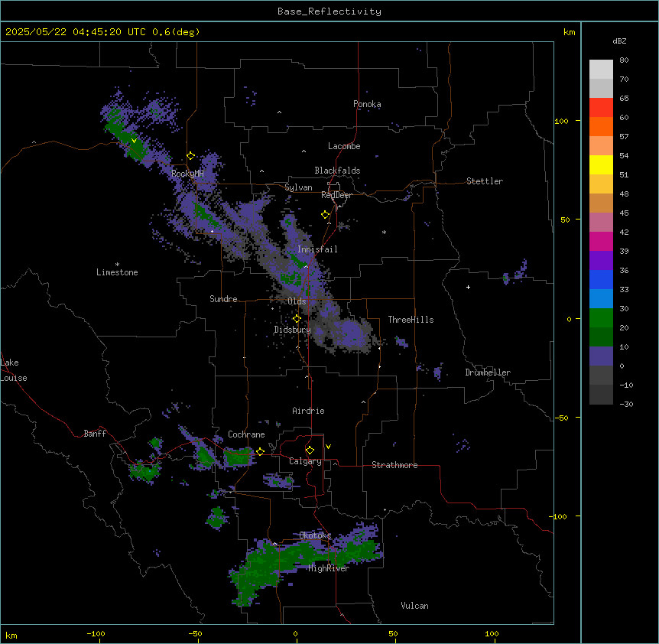The height and width of the screenshot is (644, 659).
Task: Select the light gray 70-80 dBZ legend color
Action: tap(601, 70)
